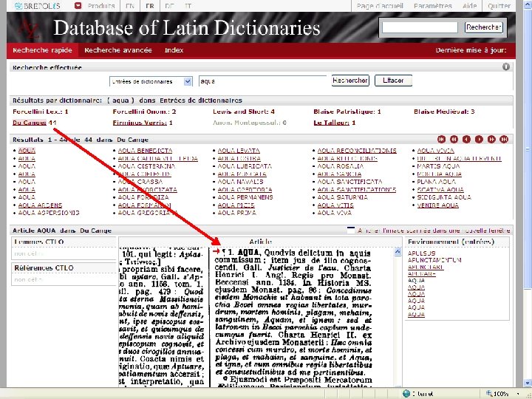Viewport: 532px width, 399px height.
Task: Click the zoom level 100% dropdown
Action: point(503,394)
